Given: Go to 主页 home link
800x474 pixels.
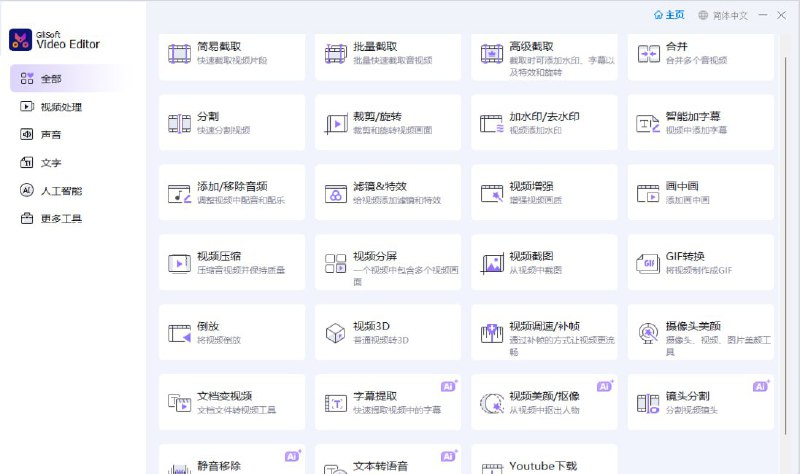Looking at the screenshot, I should click(x=669, y=15).
